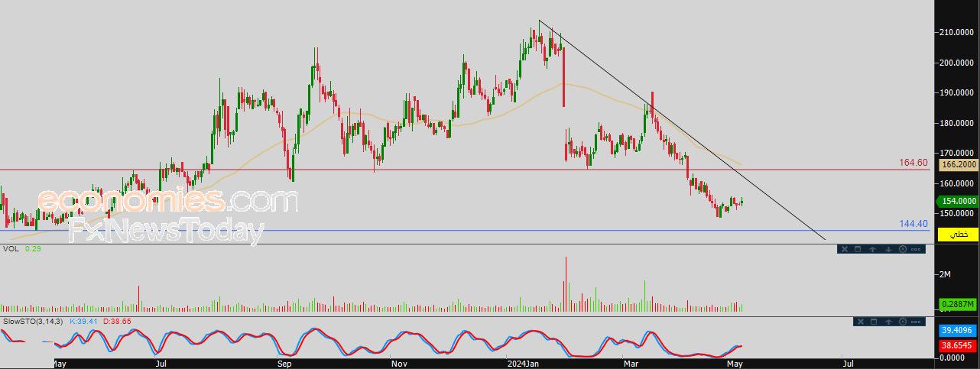Click the volume value tag 0.2887M
This screenshot has height=369, width=980.
pyautogui.click(x=957, y=304)
